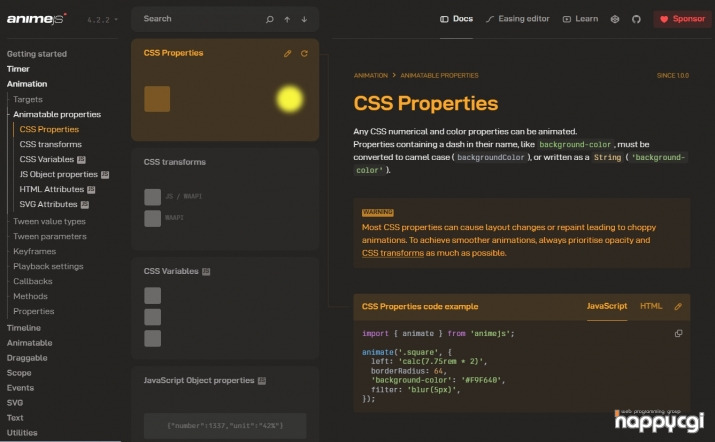This screenshot has height=442, width=715.
Task: Select CSS Properties in sidebar
Action: tap(49, 129)
